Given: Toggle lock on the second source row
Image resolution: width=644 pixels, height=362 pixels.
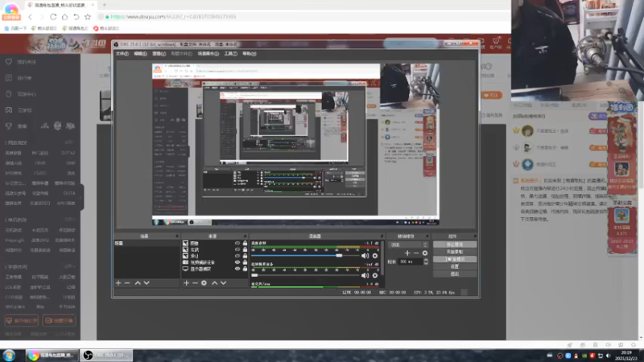Looking at the screenshot, I should click(x=245, y=249).
